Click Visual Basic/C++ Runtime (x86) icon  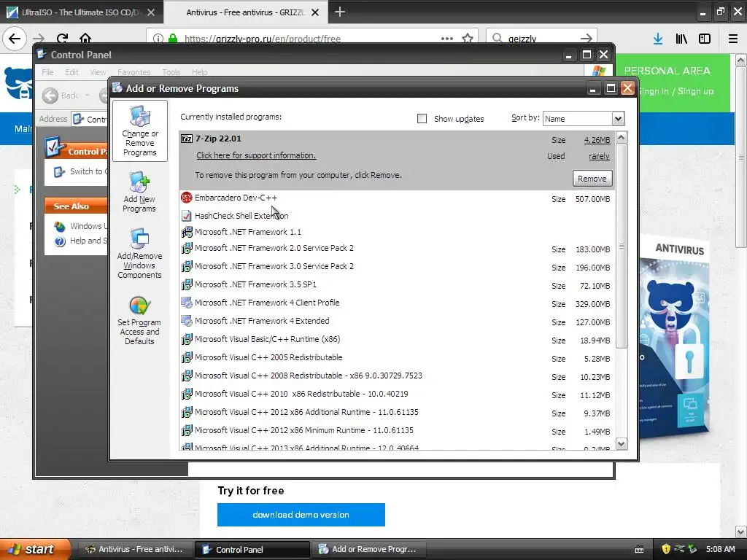(186, 339)
